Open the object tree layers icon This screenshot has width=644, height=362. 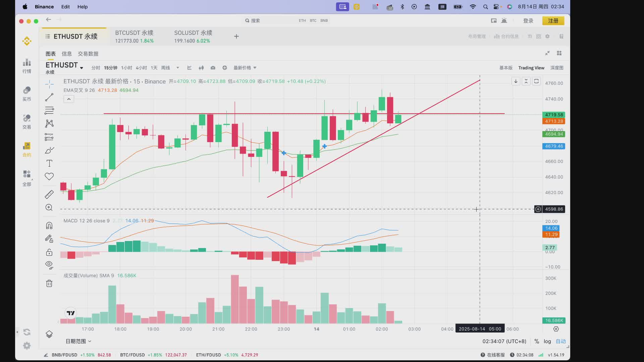tap(49, 334)
